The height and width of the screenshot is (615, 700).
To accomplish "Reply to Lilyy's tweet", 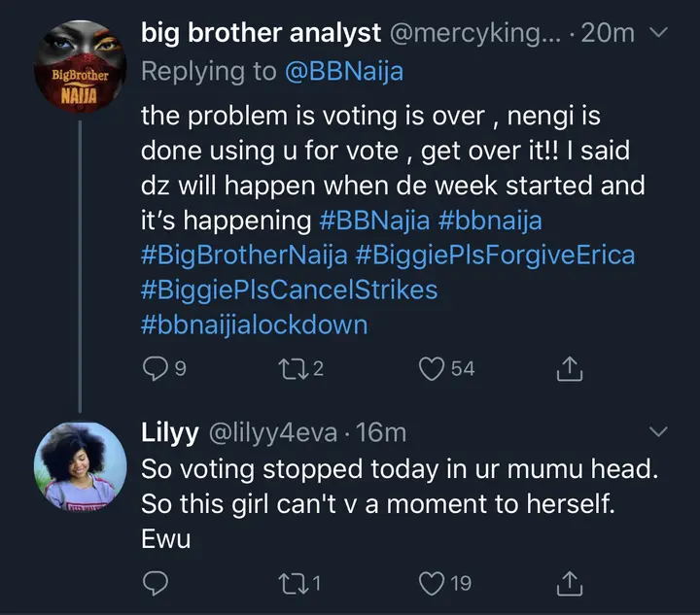I will point(156,583).
